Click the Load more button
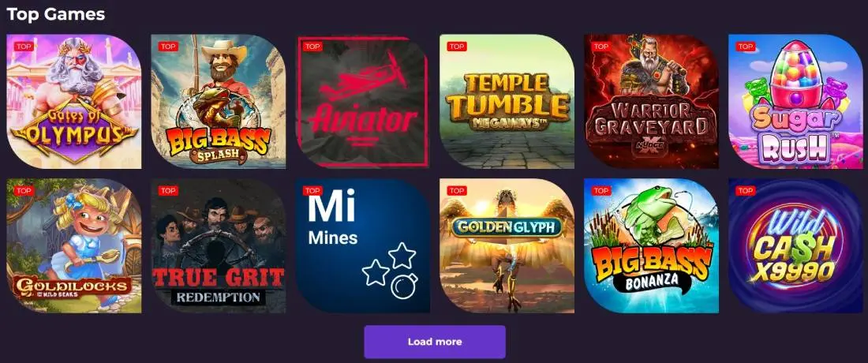The width and height of the screenshot is (868, 363). pyautogui.click(x=435, y=342)
